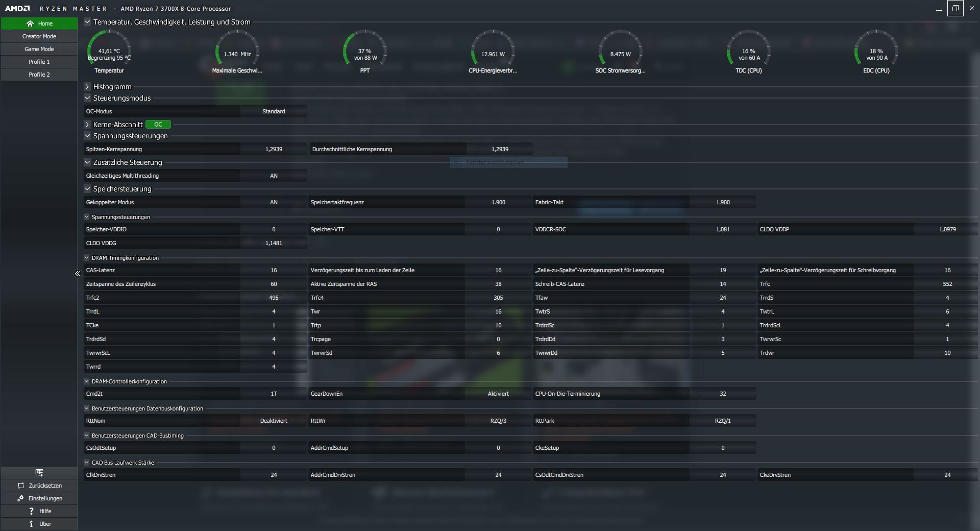This screenshot has height=531, width=980.
Task: Click CLDO VDDG value 1,1481
Action: pyautogui.click(x=274, y=243)
